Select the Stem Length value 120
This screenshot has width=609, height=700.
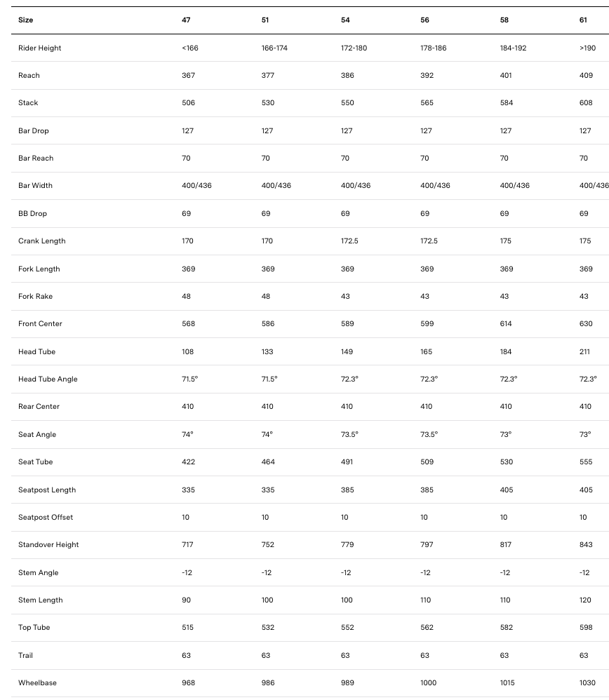click(586, 600)
